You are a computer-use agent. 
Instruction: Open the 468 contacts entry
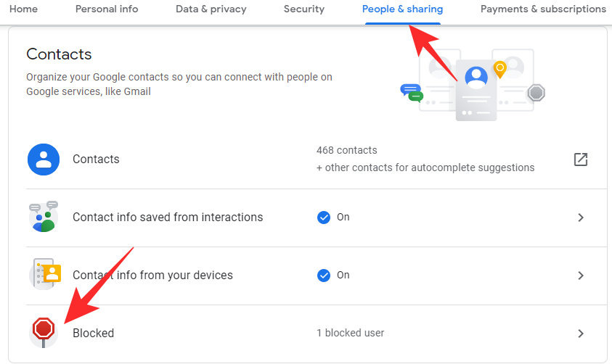(x=347, y=150)
